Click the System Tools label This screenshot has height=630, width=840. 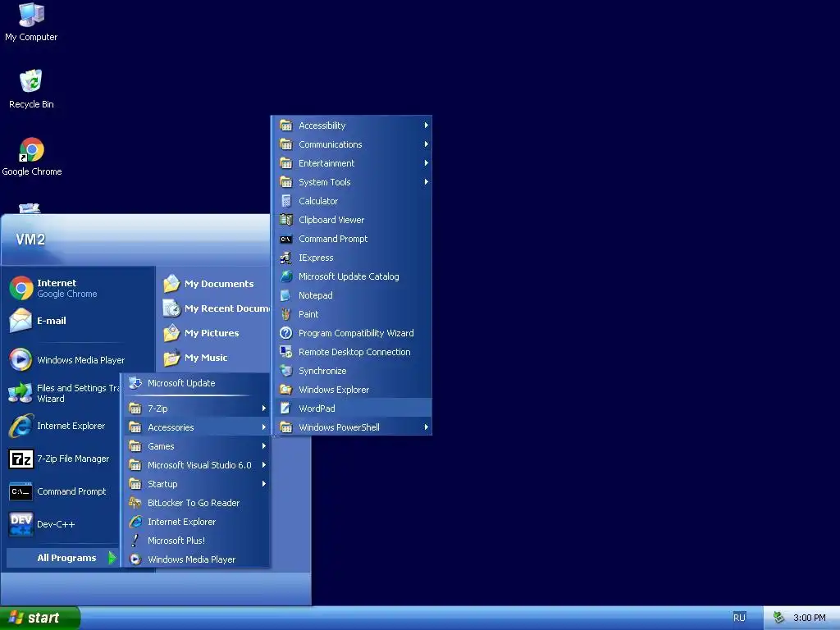[324, 182]
